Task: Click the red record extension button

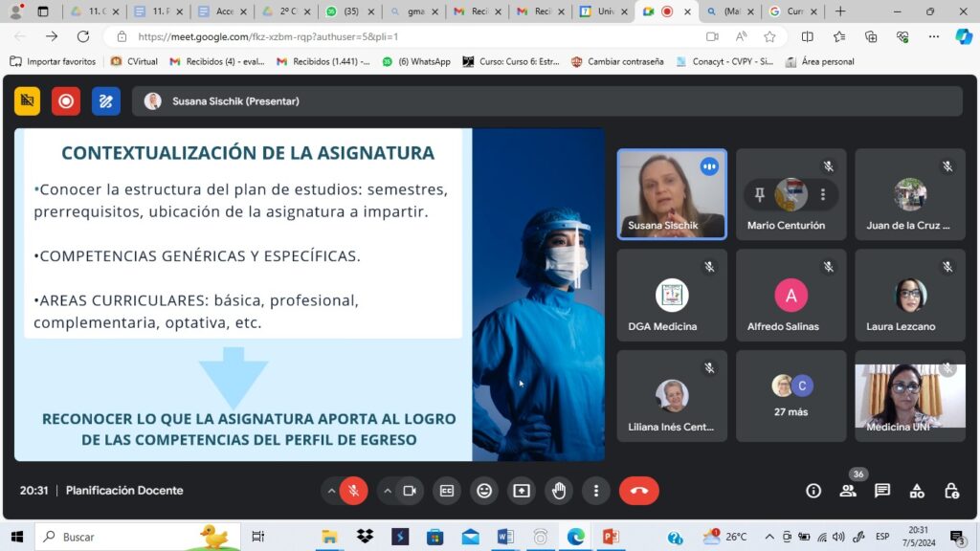Action: coord(66,100)
